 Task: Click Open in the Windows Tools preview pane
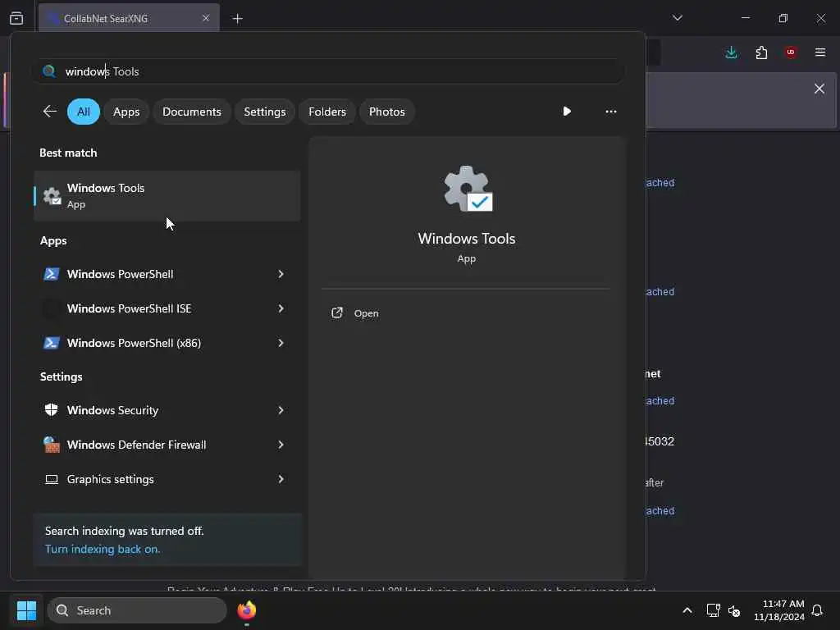[x=356, y=313]
